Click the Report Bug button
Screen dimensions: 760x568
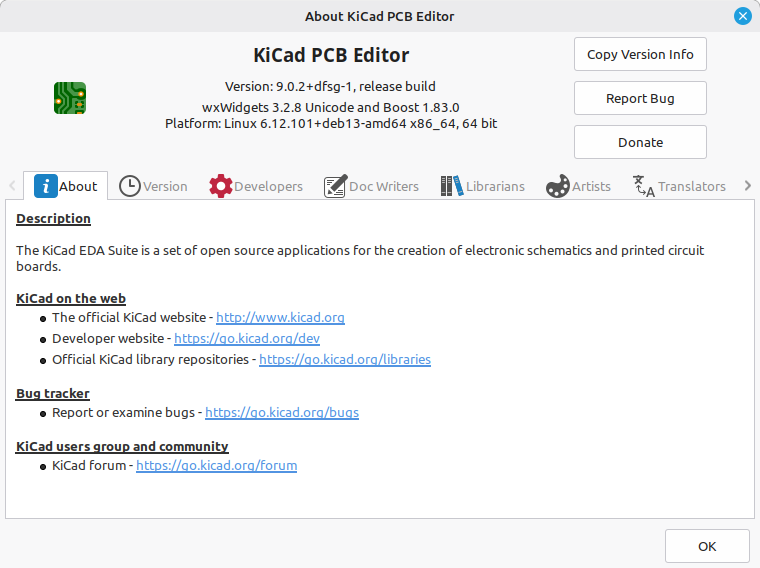point(640,98)
